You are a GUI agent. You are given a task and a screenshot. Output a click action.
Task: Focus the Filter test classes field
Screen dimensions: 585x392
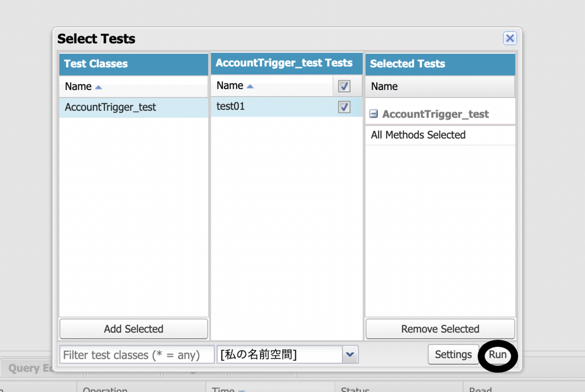136,355
